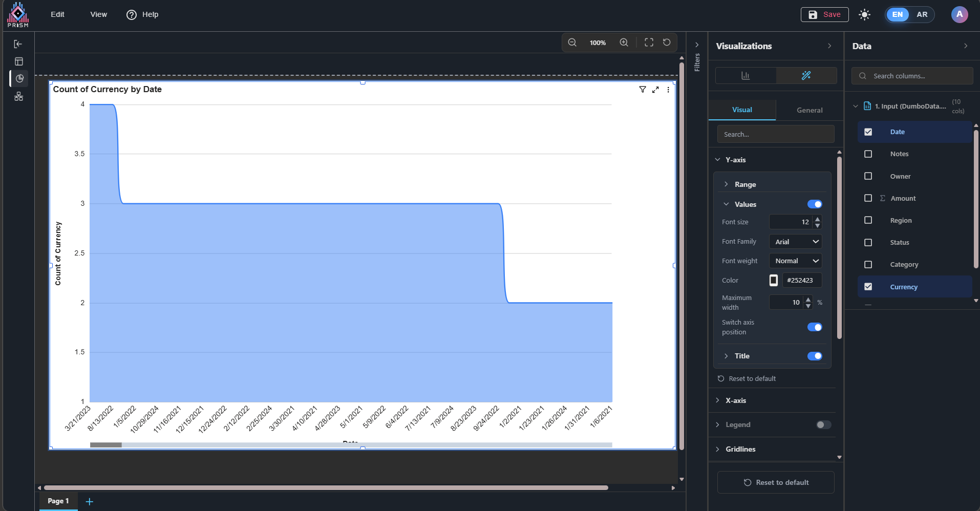Image resolution: width=980 pixels, height=511 pixels.
Task: Open the Edit menu
Action: coord(57,14)
